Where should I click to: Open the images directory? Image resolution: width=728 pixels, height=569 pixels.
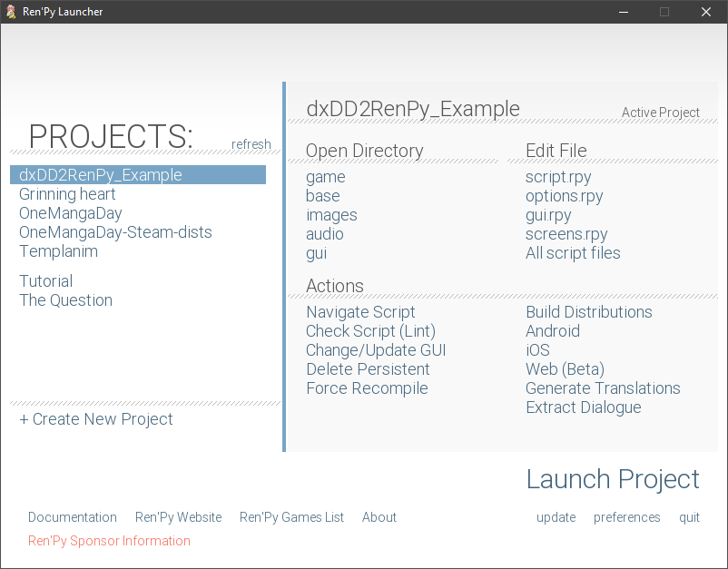point(331,215)
